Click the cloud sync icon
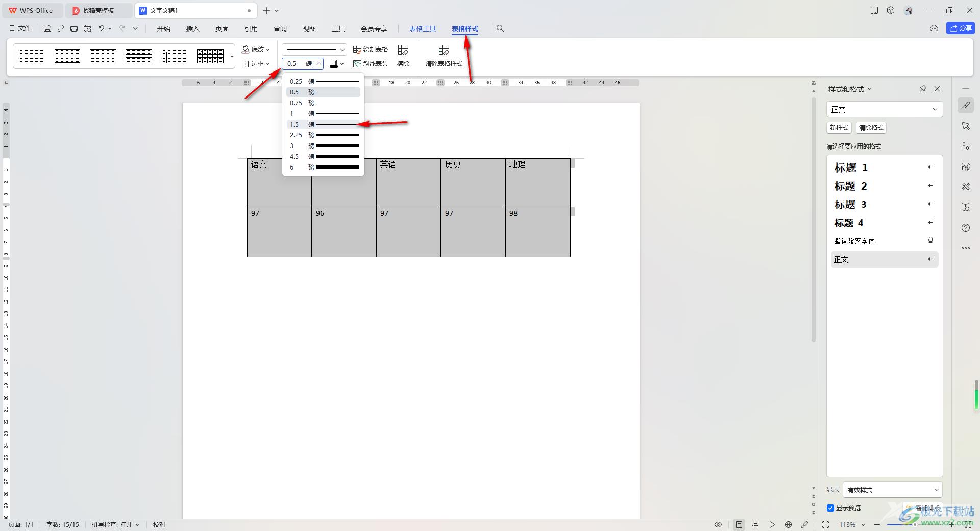The width and height of the screenshot is (980, 531). 934,28
